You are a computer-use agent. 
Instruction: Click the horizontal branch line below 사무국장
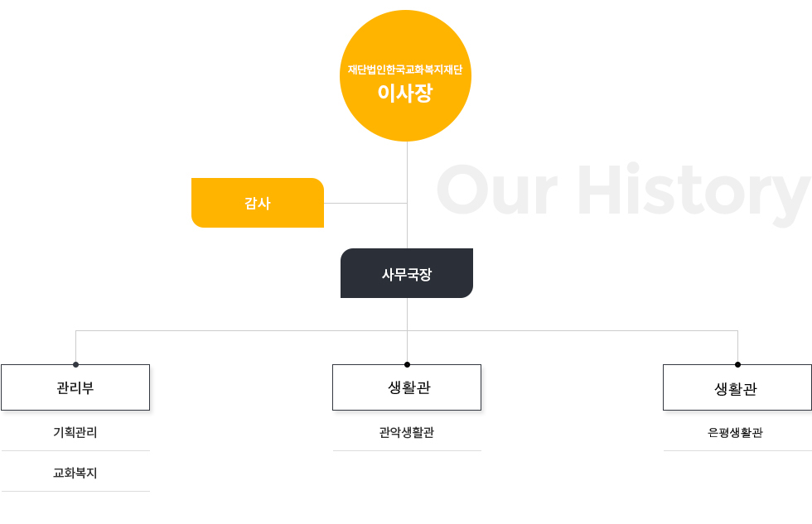[x=407, y=330]
